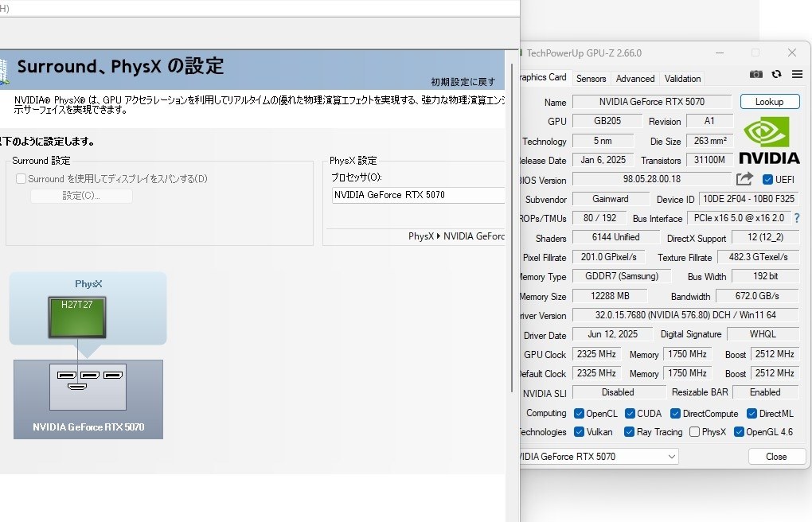The height and width of the screenshot is (522, 812).
Task: Toggle the OpenCL checkbox
Action: point(579,414)
